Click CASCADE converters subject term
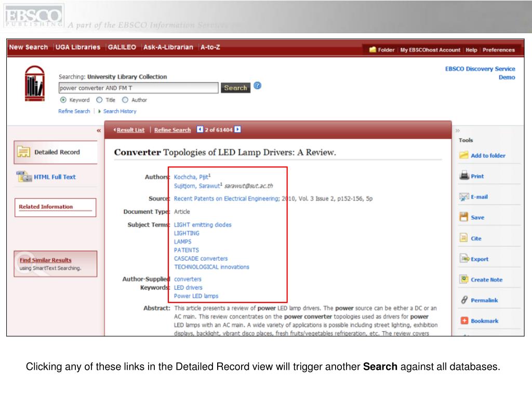The height and width of the screenshot is (399, 532). [201, 259]
